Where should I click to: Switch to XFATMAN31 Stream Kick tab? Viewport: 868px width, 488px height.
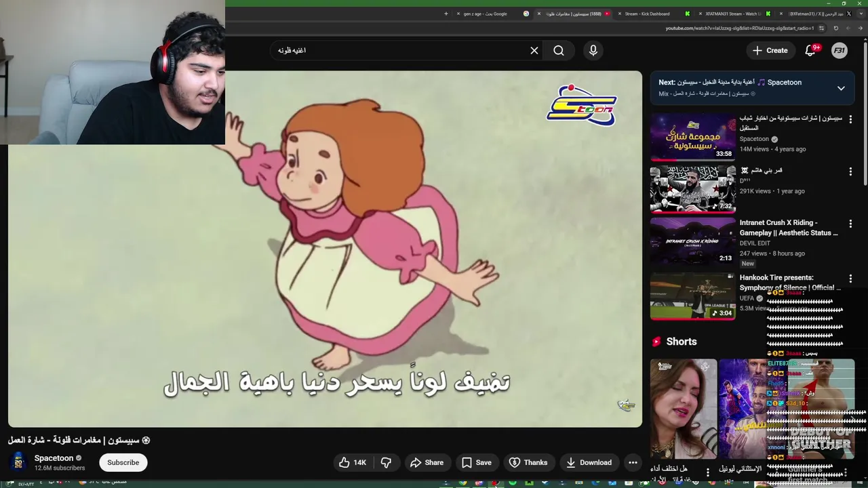[732, 14]
